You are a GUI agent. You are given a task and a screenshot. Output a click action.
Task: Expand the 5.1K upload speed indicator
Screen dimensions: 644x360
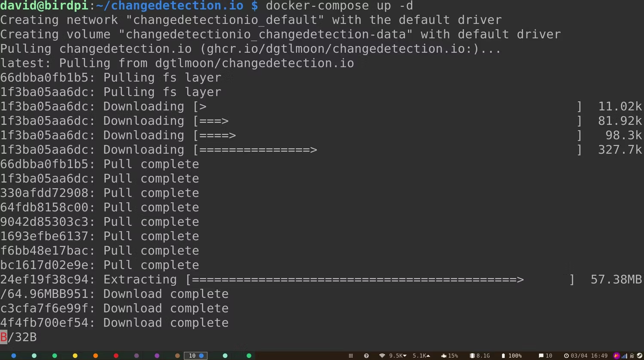422,356
